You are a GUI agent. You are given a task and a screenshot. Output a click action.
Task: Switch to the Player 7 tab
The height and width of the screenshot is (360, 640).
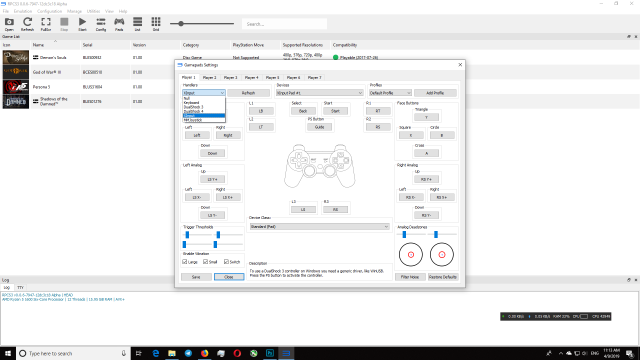(314, 78)
